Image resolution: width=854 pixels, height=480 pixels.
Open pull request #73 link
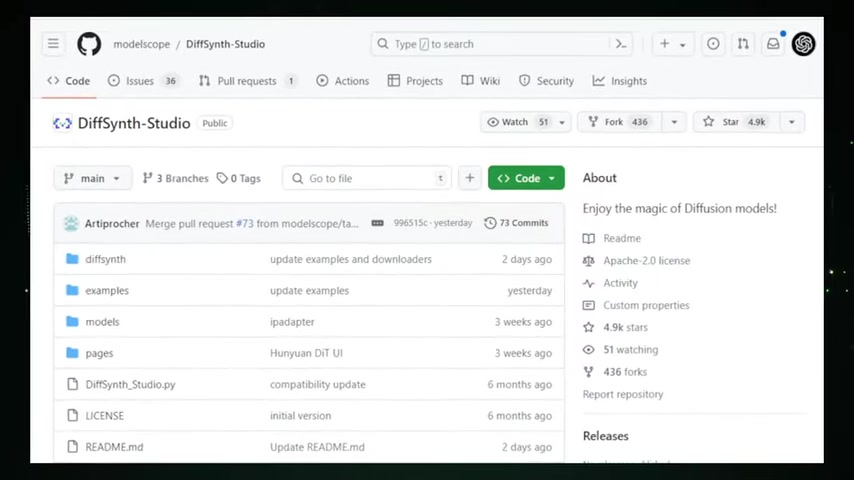[x=245, y=223]
